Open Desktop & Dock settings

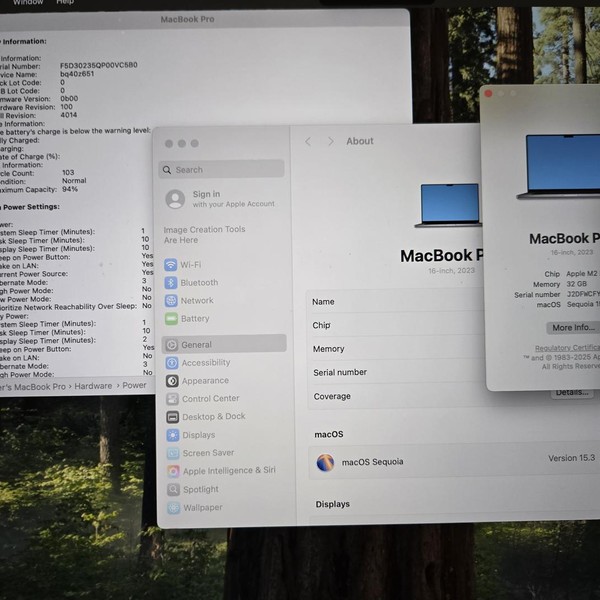pyautogui.click(x=213, y=417)
